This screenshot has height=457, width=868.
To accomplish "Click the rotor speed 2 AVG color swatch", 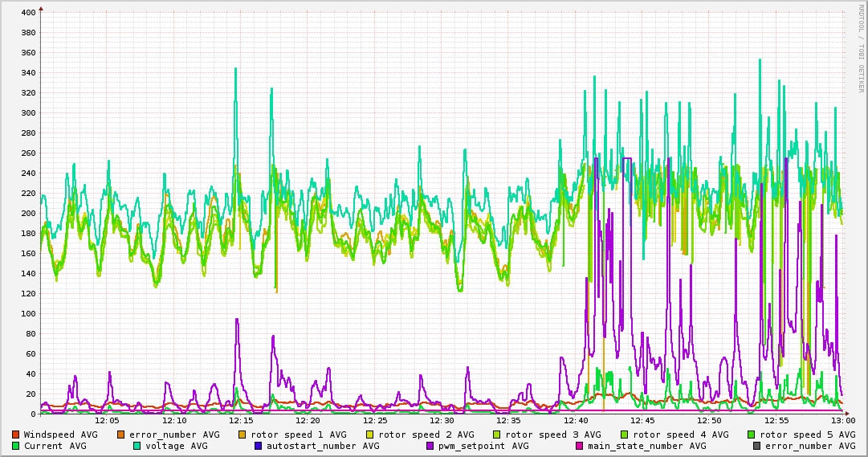I will [x=370, y=435].
